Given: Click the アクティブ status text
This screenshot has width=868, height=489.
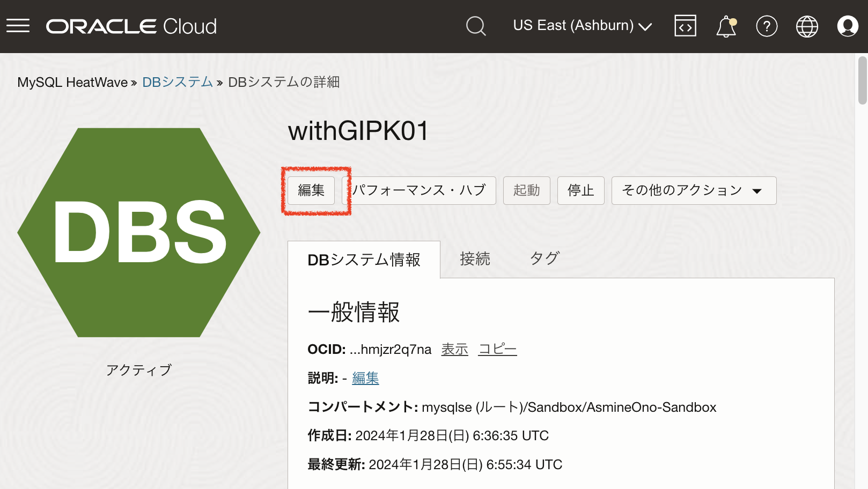Looking at the screenshot, I should click(x=139, y=370).
